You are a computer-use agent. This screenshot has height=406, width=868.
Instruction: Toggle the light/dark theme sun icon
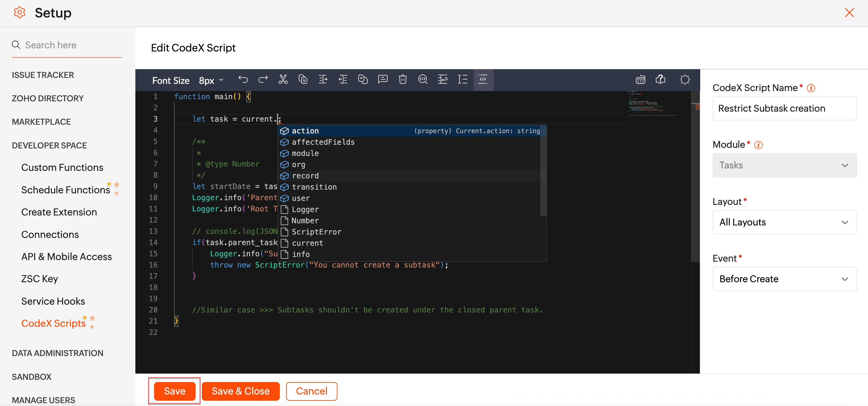685,80
